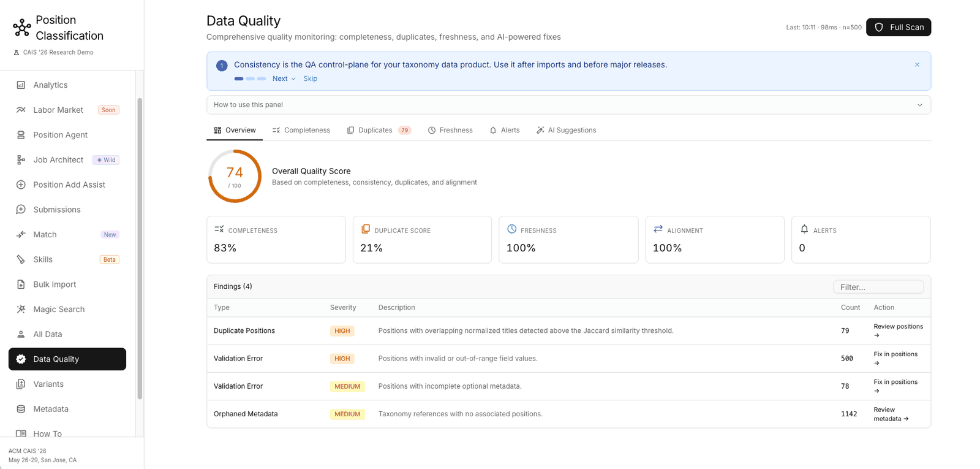Click the All Data icon

[21, 334]
